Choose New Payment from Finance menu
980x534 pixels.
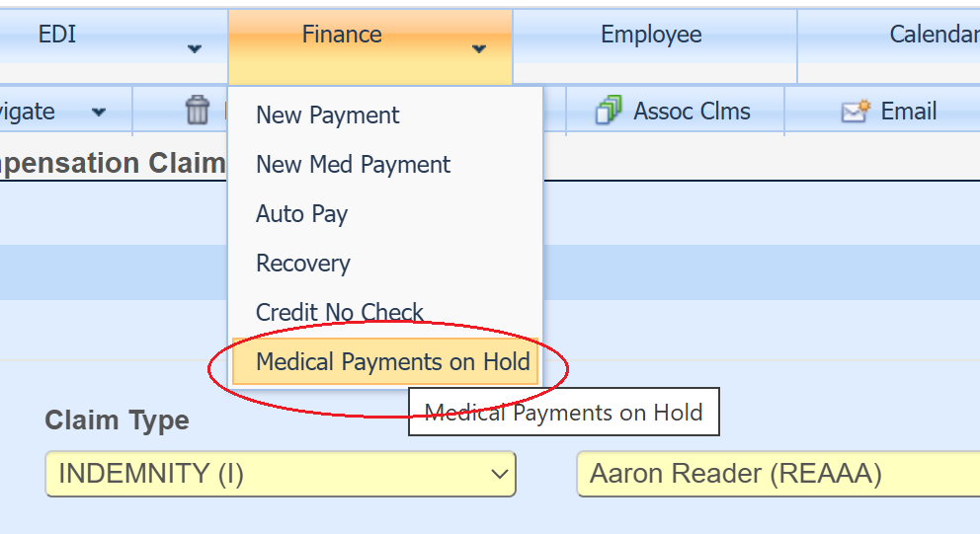coord(328,115)
